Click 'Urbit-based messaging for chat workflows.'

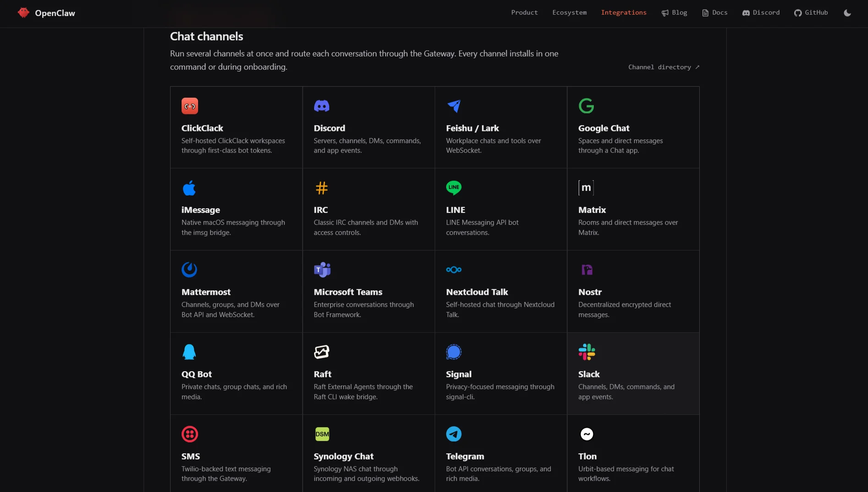point(626,474)
